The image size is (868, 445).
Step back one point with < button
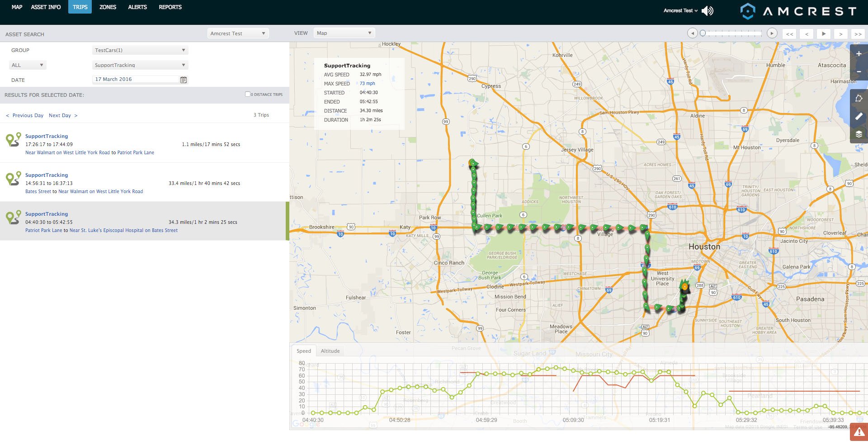(x=807, y=34)
